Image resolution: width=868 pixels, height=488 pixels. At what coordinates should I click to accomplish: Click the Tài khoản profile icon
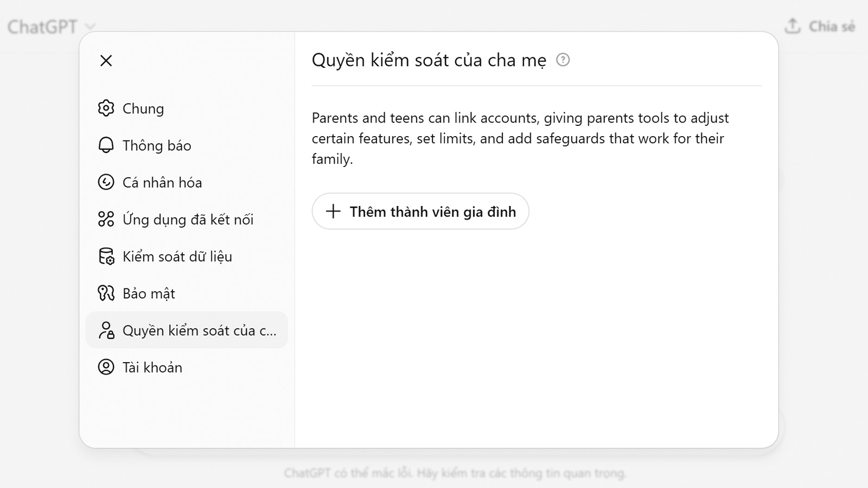106,367
